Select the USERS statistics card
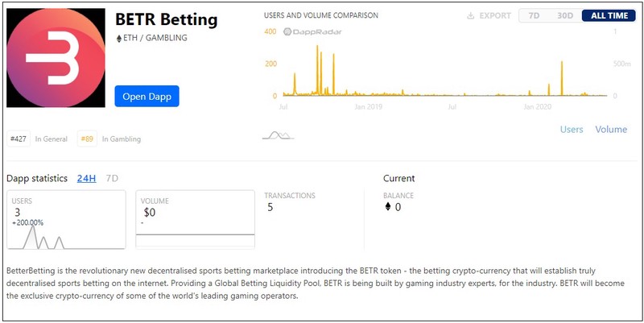This screenshot has width=644, height=323. 66,219
